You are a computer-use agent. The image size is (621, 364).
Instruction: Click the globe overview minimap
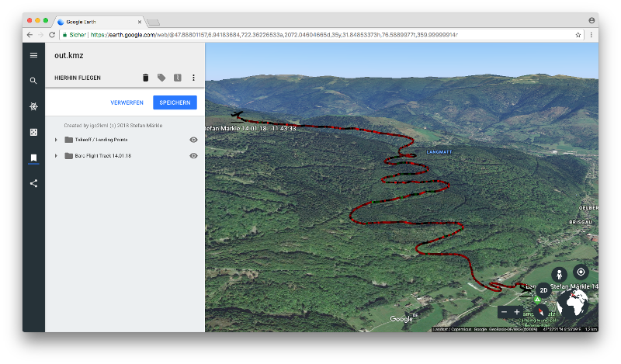(572, 303)
